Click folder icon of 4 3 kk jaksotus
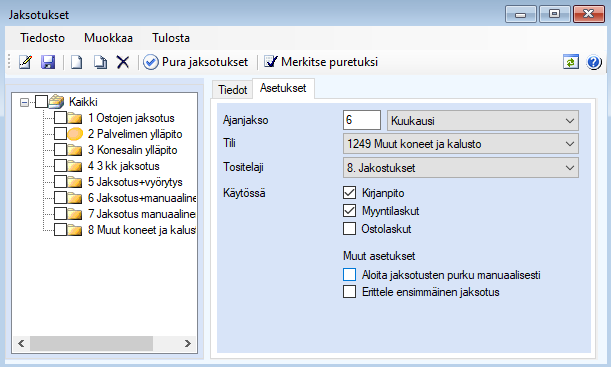Screen dimensions: 611x367 point(75,166)
